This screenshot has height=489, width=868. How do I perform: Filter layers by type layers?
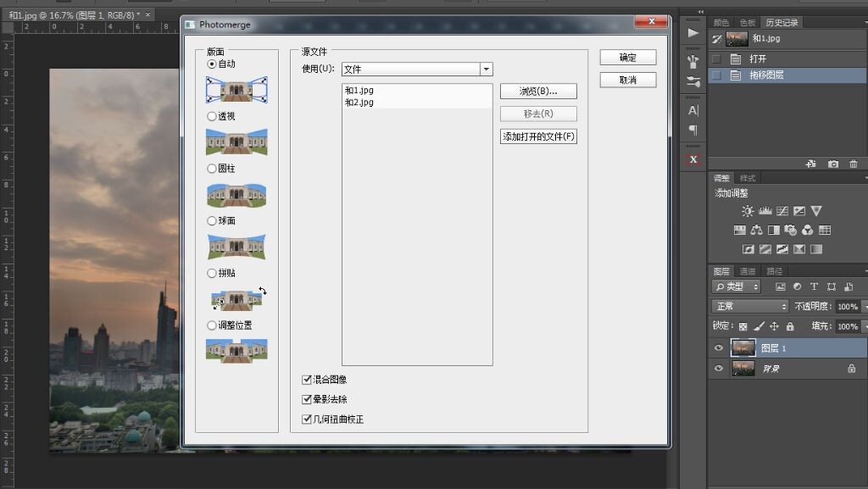tap(814, 286)
